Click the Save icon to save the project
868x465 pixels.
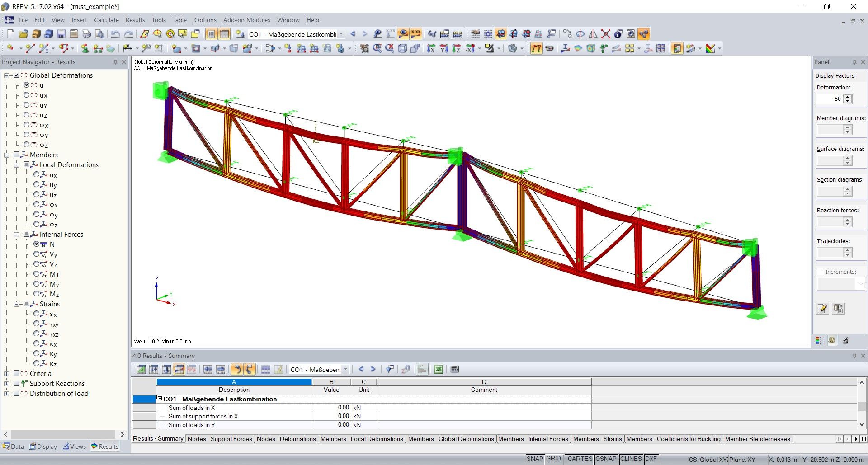click(x=60, y=33)
